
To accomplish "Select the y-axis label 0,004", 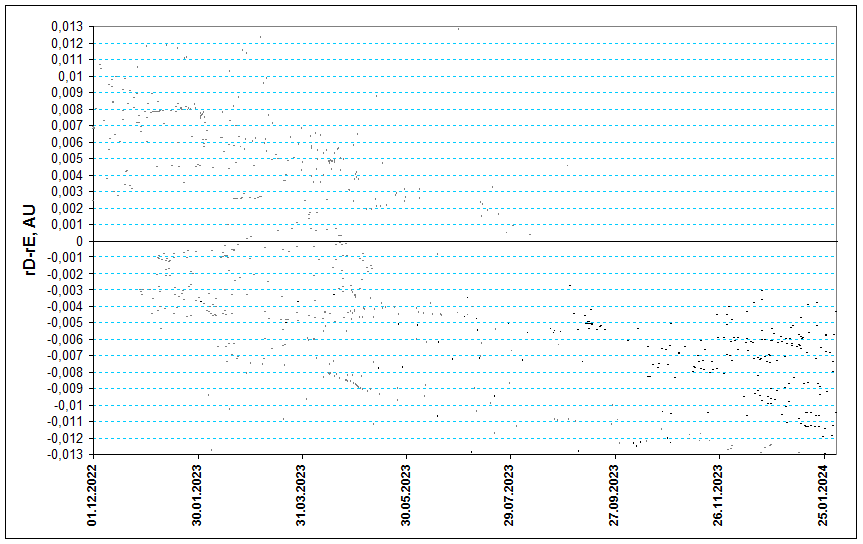I will tap(67, 175).
